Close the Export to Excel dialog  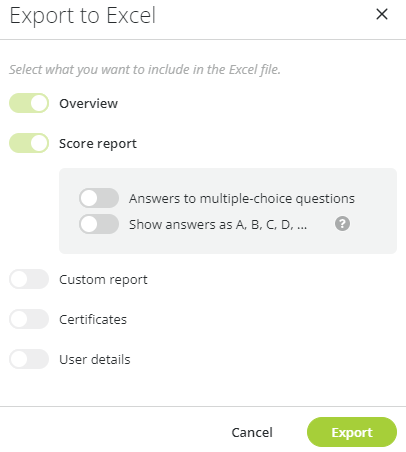pos(382,14)
